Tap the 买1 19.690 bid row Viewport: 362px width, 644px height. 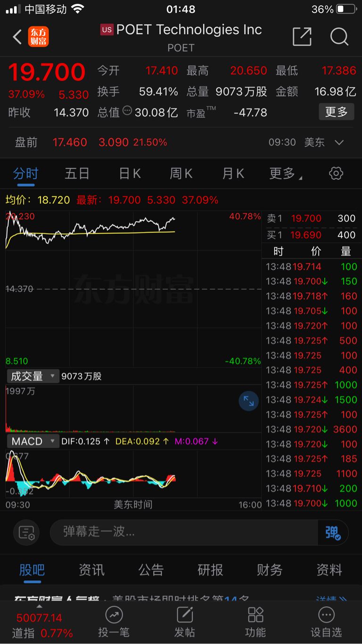click(x=311, y=235)
